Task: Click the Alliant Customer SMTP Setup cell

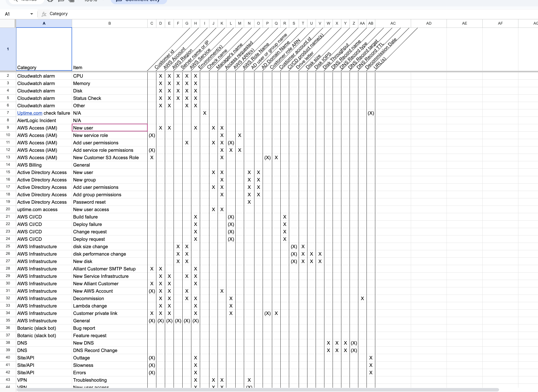Action: click(x=110, y=269)
